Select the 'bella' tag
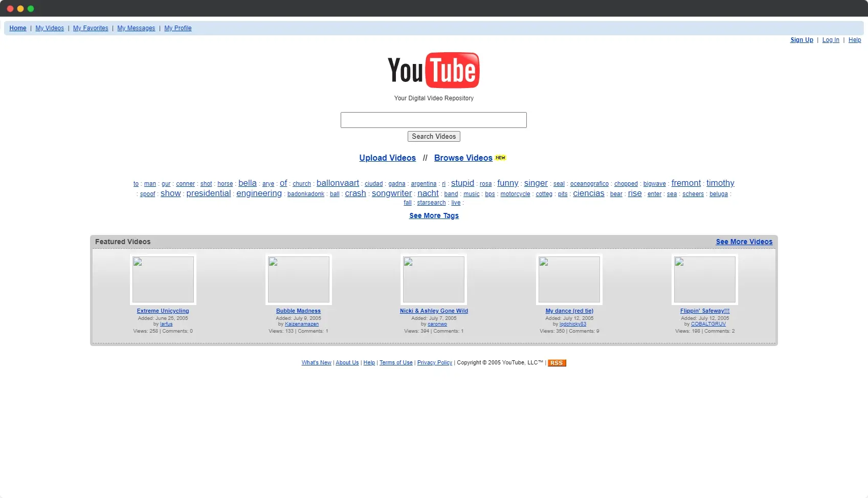 pyautogui.click(x=248, y=183)
